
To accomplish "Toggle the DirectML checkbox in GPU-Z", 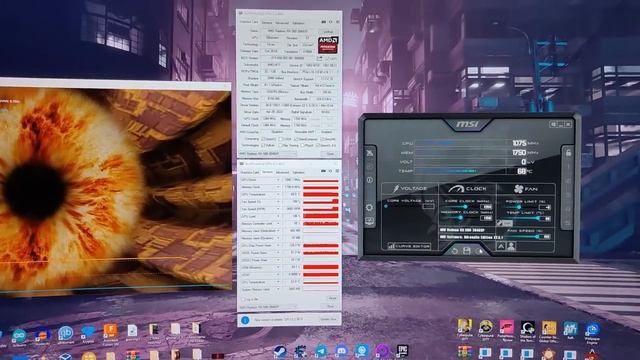I will coord(322,139).
